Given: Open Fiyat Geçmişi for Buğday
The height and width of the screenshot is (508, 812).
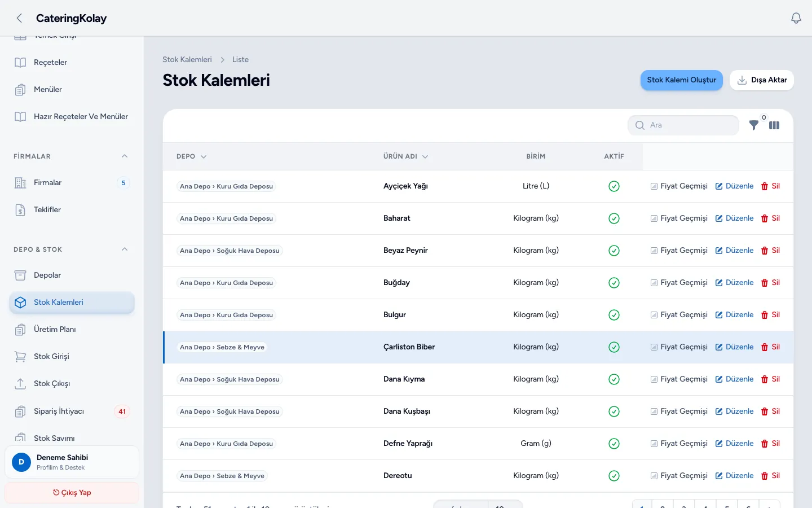Looking at the screenshot, I should pyautogui.click(x=679, y=283).
